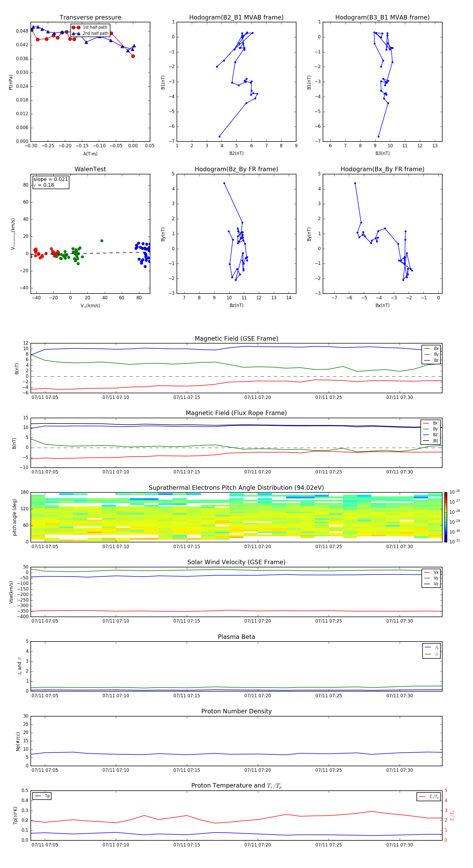Click the Suprathermal Electrons Pitch Angle Distribution title
Image resolution: width=473 pixels, height=868 pixels.
(236, 488)
